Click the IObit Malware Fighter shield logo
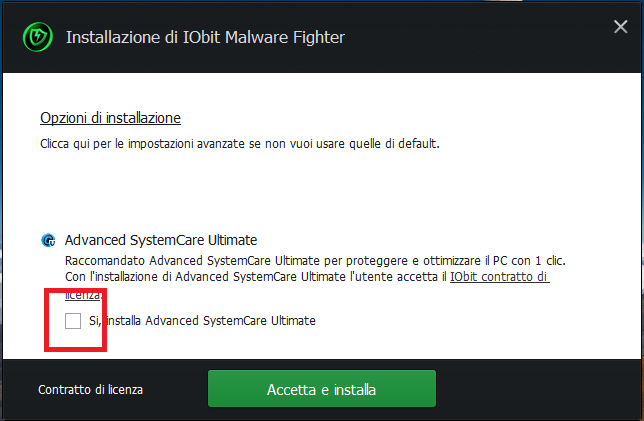The image size is (644, 421). pos(37,38)
